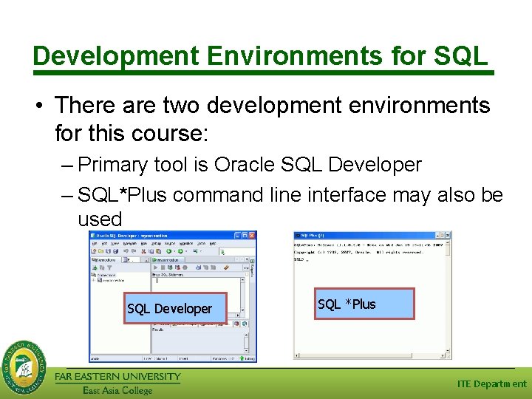532x399 pixels.
Task: Open File menu in SQL Developer window
Action: (x=95, y=244)
